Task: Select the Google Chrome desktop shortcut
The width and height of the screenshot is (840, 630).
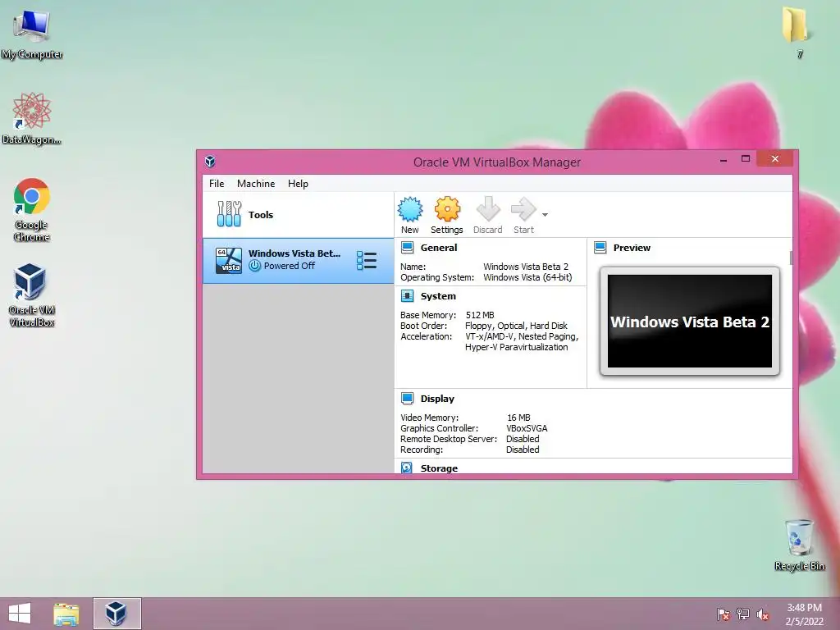Action: click(x=32, y=209)
